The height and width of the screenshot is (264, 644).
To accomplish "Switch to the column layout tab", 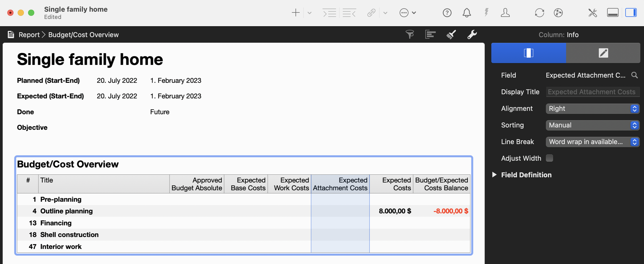I will tap(528, 53).
